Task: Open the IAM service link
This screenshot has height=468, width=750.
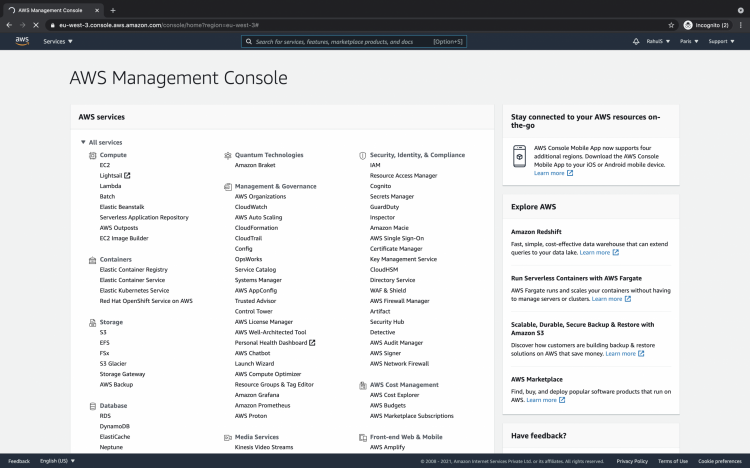Action: pos(375,165)
